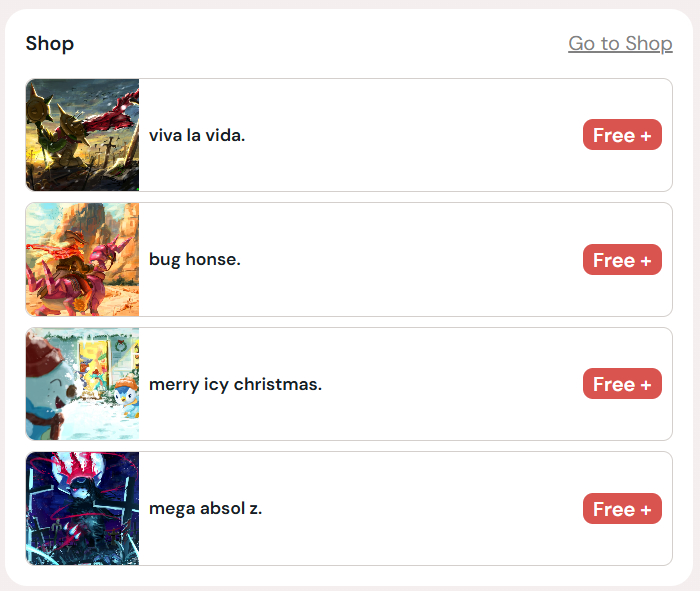Click empty space in viva la vida card

411,135
